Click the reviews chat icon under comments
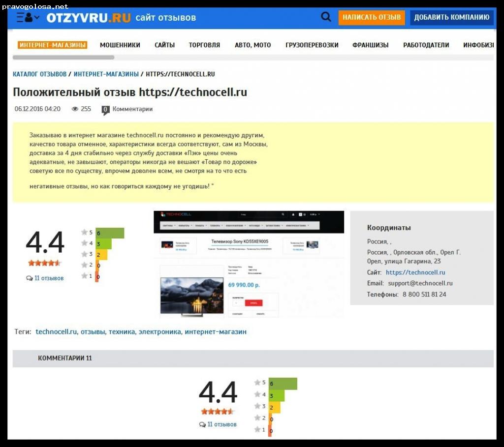Screen dimensions: 504x447 point(202,424)
